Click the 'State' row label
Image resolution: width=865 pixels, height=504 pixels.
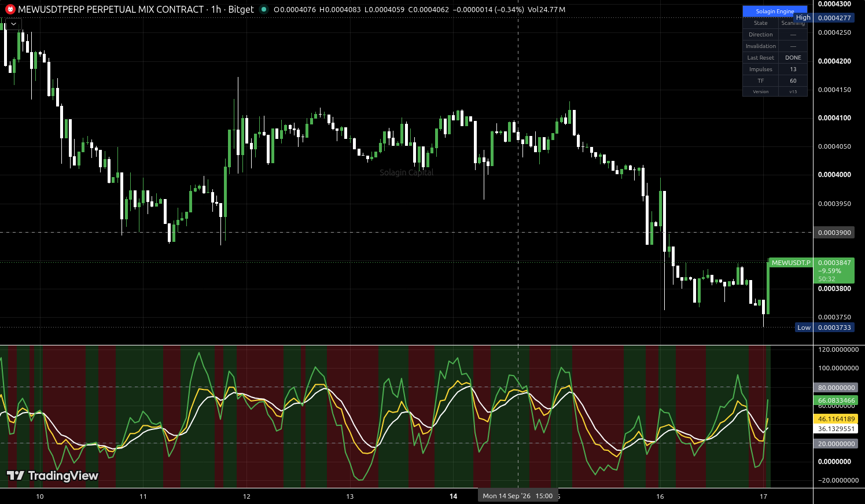tap(761, 23)
